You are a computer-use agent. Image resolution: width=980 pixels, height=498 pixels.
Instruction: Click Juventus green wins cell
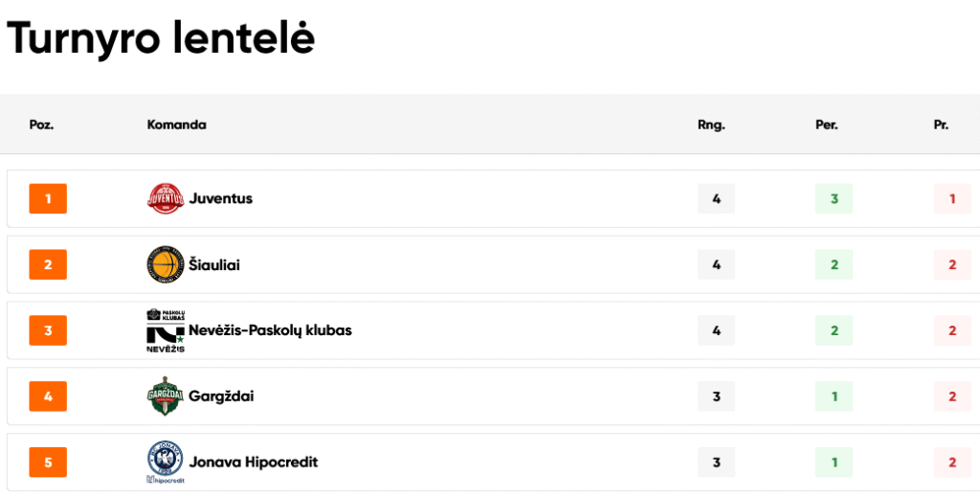point(834,199)
